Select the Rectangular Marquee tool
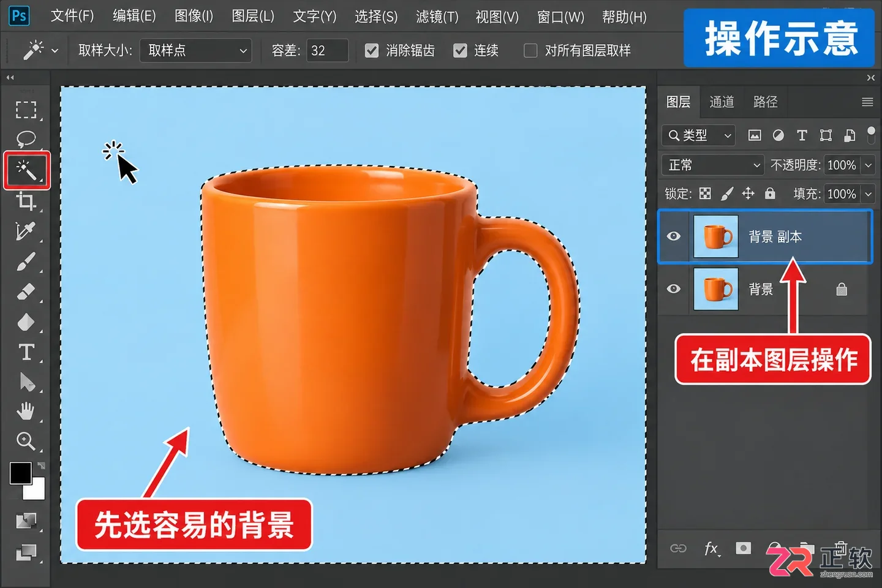Viewport: 882px width, 588px height. click(x=26, y=110)
